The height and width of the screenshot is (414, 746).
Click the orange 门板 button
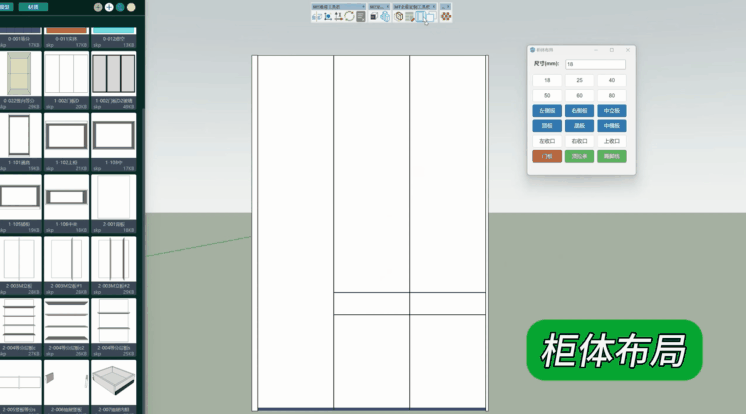(547, 156)
